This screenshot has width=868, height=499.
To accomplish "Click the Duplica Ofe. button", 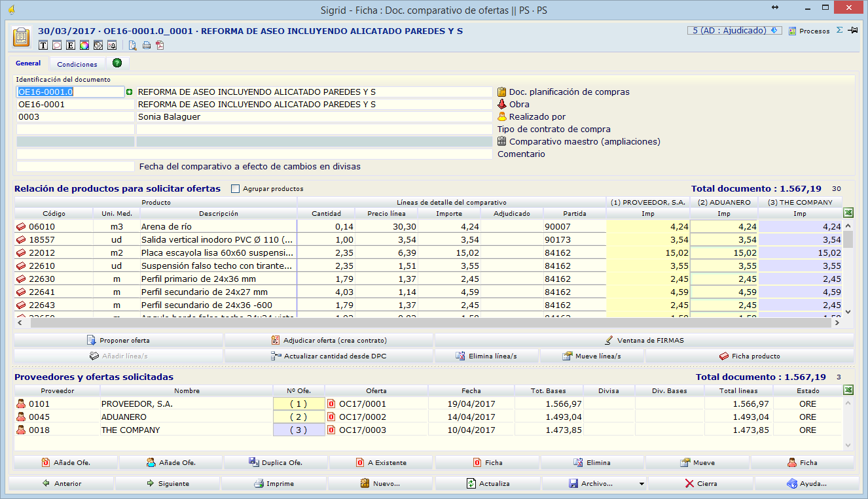I will point(276,462).
